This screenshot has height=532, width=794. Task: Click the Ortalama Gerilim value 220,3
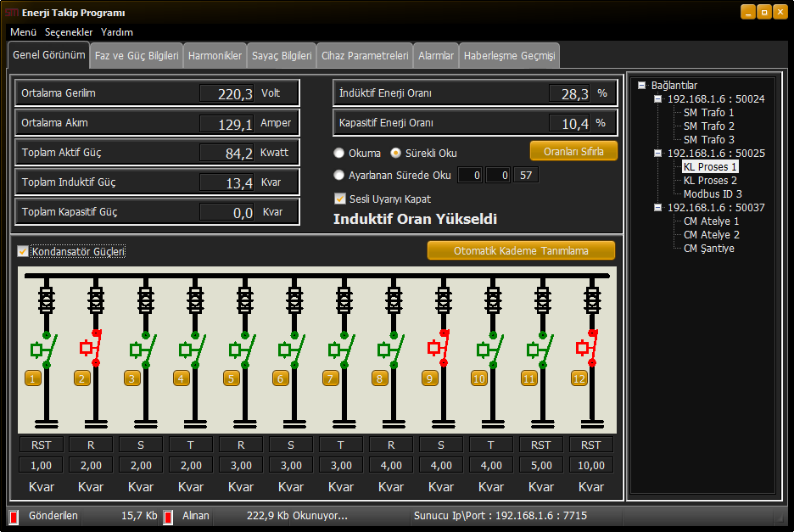[226, 93]
